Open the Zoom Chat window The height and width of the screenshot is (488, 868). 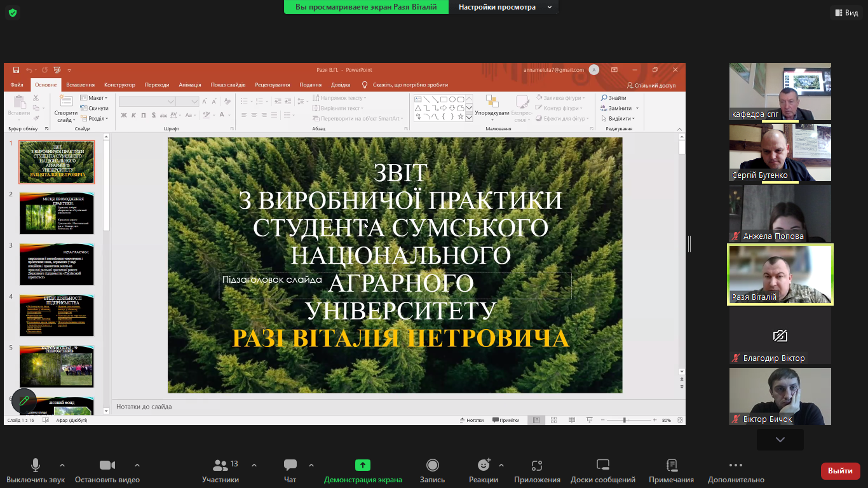click(x=290, y=470)
